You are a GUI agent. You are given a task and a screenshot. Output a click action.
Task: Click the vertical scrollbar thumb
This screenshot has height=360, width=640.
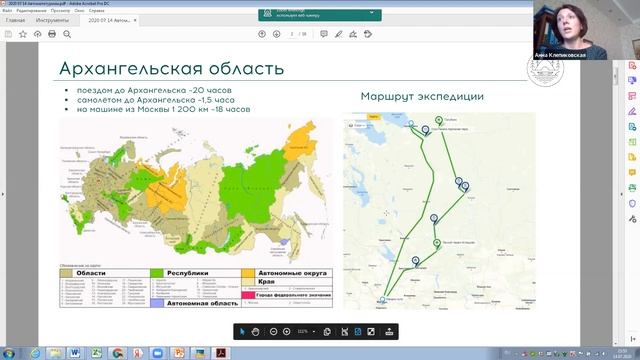coord(616,76)
